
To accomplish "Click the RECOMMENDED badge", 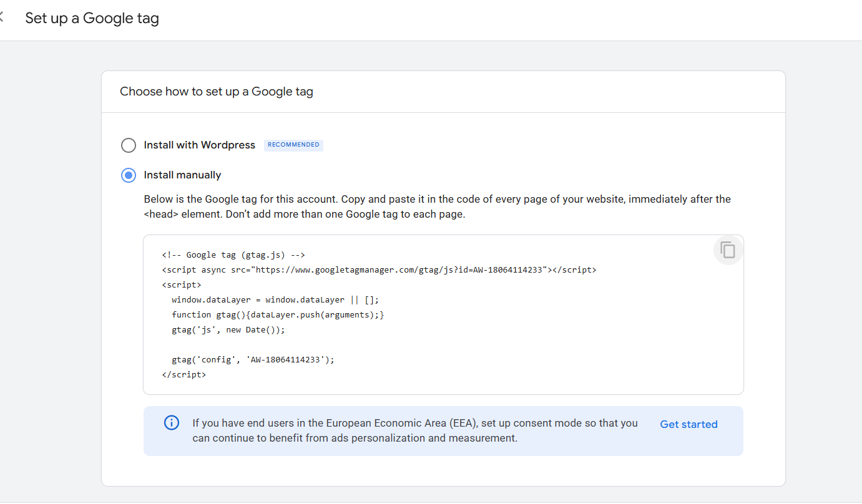I will (293, 145).
